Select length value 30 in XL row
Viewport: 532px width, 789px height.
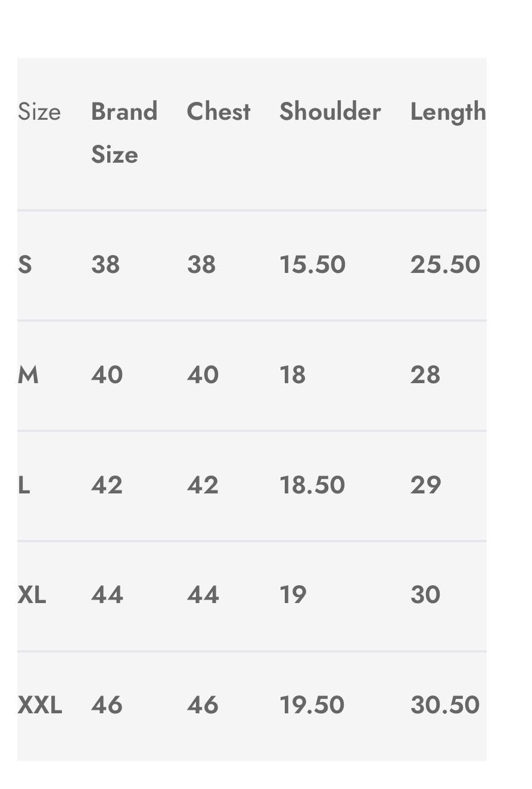point(425,595)
